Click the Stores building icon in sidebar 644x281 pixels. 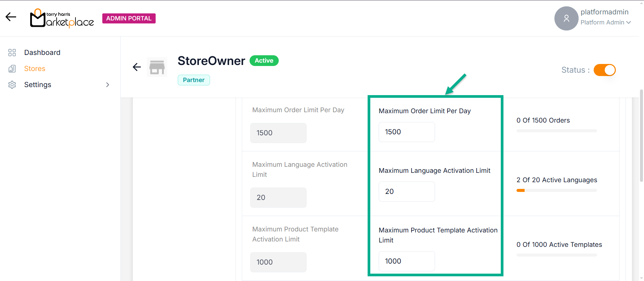point(12,69)
